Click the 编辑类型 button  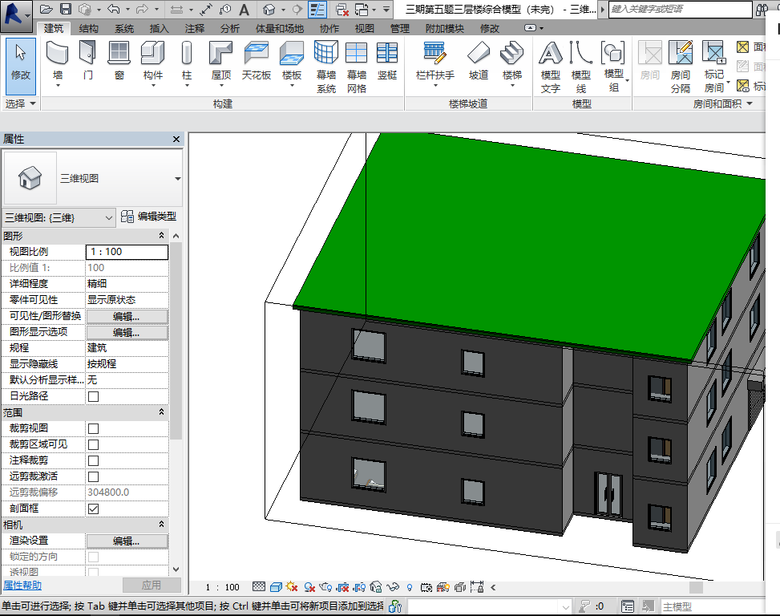point(149,216)
